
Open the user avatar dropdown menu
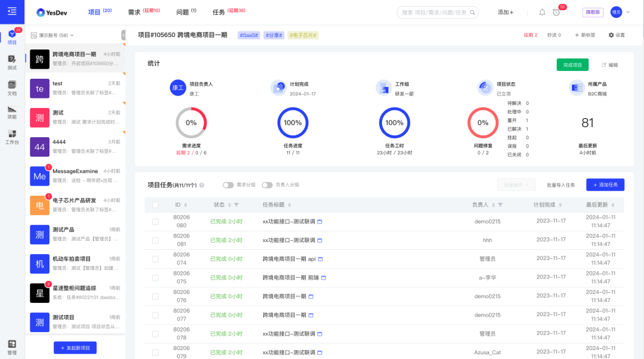(620, 12)
